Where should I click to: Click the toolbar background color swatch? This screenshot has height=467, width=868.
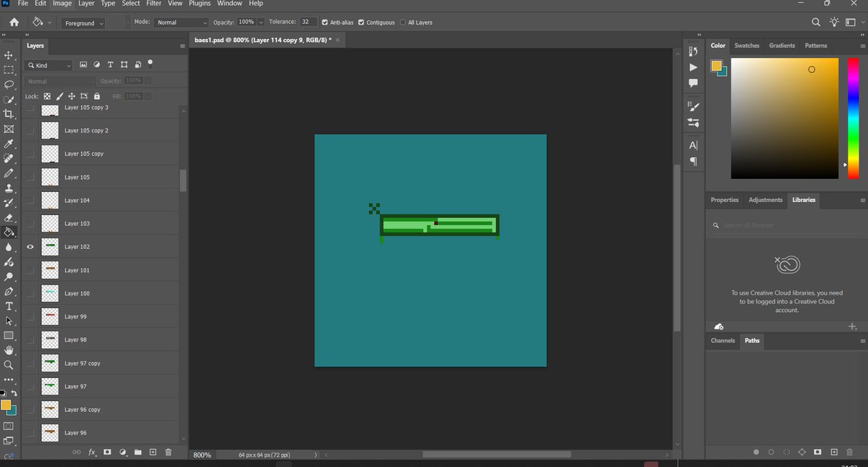pyautogui.click(x=12, y=411)
